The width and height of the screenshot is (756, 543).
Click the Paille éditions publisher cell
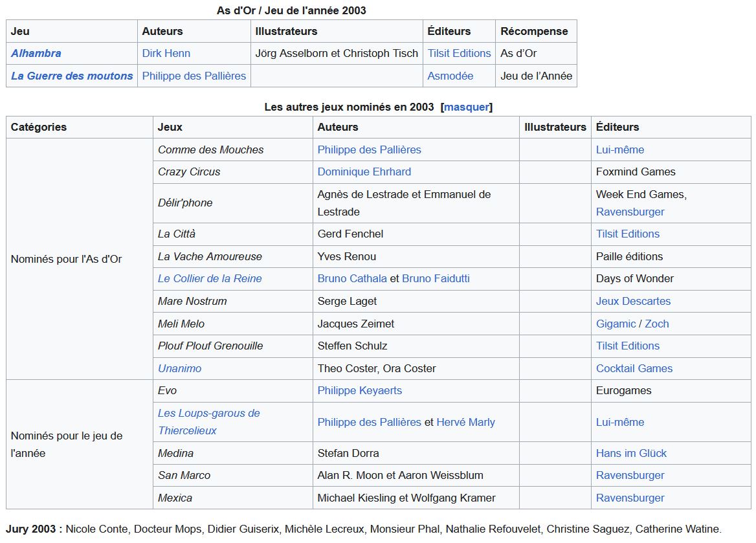671,256
